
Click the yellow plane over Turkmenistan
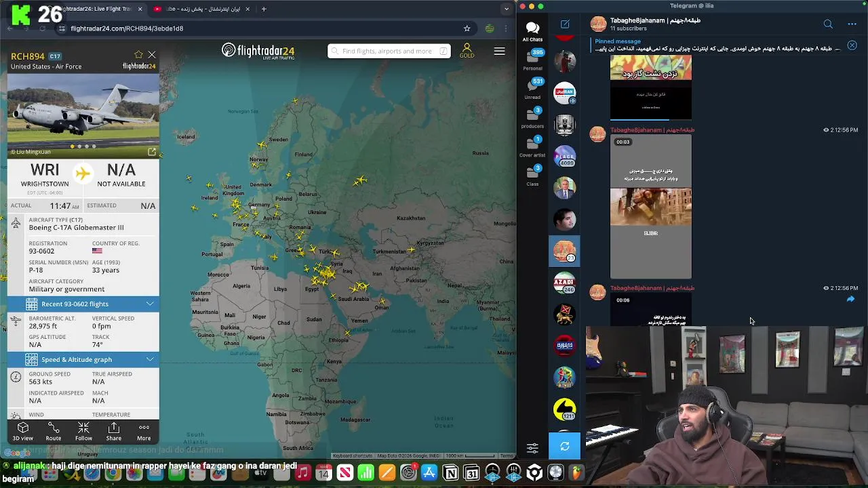coord(412,250)
